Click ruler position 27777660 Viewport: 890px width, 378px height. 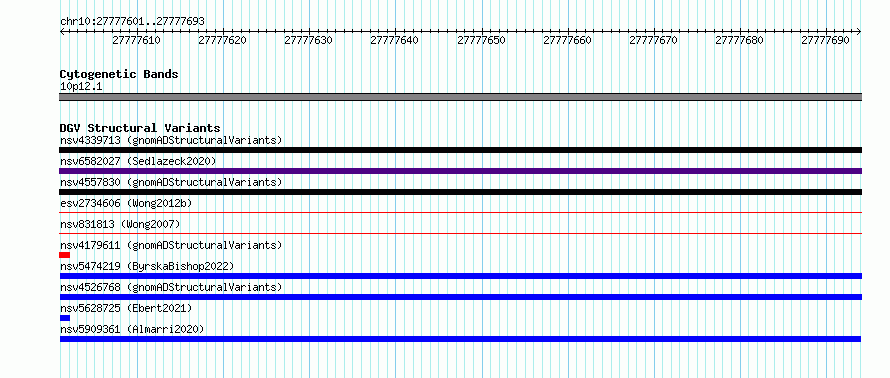coord(568,40)
